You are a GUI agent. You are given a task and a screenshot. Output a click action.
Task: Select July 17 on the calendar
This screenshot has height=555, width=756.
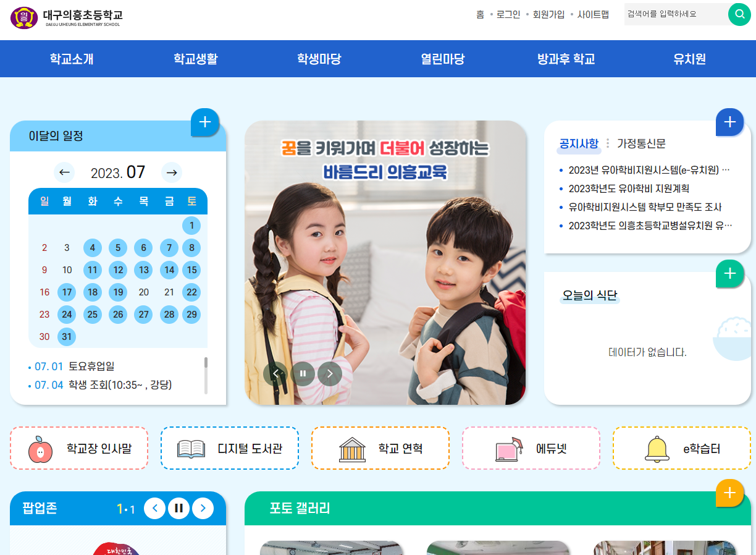click(x=67, y=292)
